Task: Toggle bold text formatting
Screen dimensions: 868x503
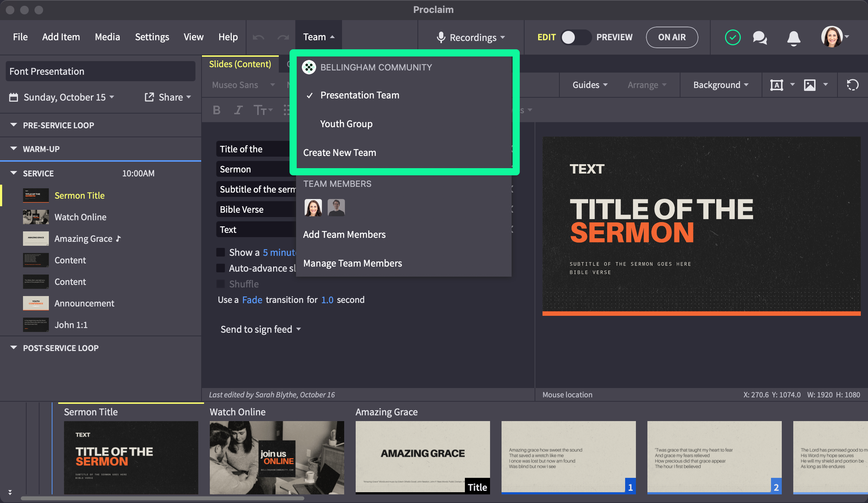Action: pyautogui.click(x=217, y=110)
